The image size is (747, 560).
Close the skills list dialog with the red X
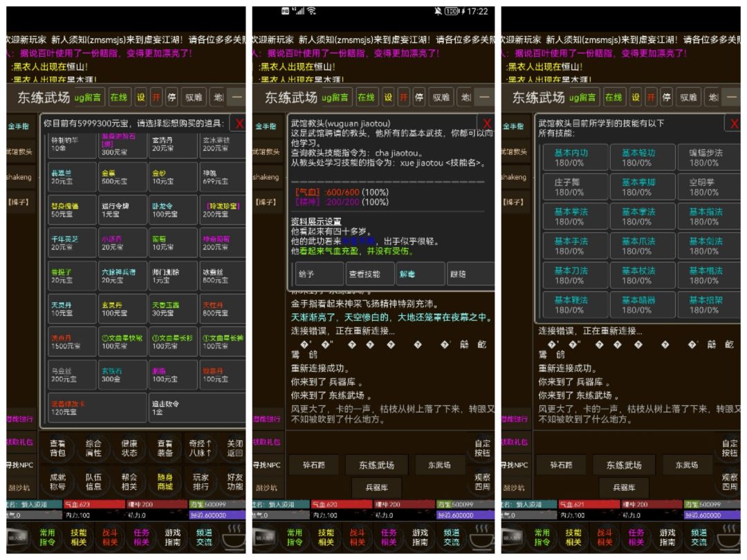pos(734,124)
